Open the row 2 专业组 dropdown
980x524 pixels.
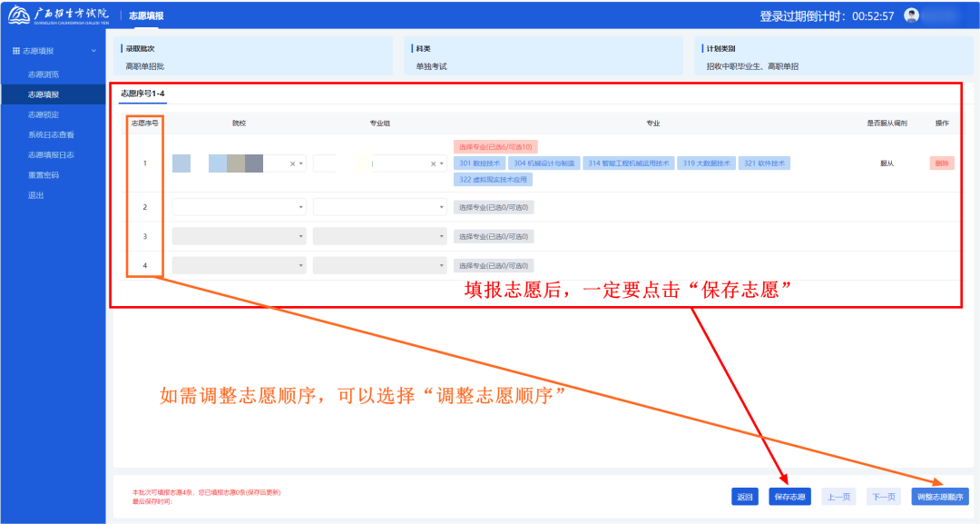point(379,207)
